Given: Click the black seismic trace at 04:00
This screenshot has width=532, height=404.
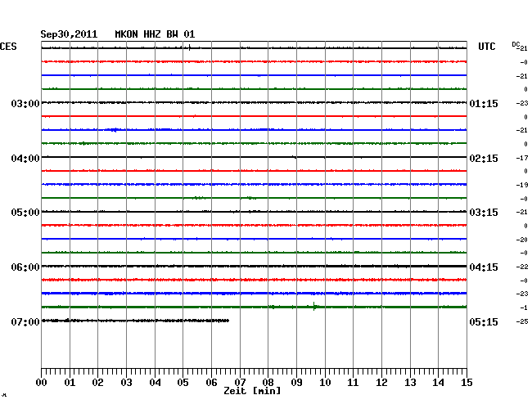Looking at the screenshot, I should pos(254,157).
